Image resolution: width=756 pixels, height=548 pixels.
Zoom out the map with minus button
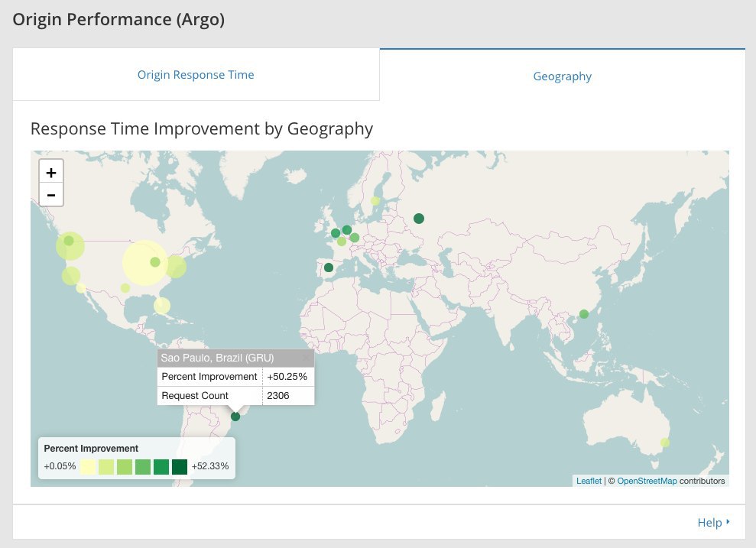point(51,195)
